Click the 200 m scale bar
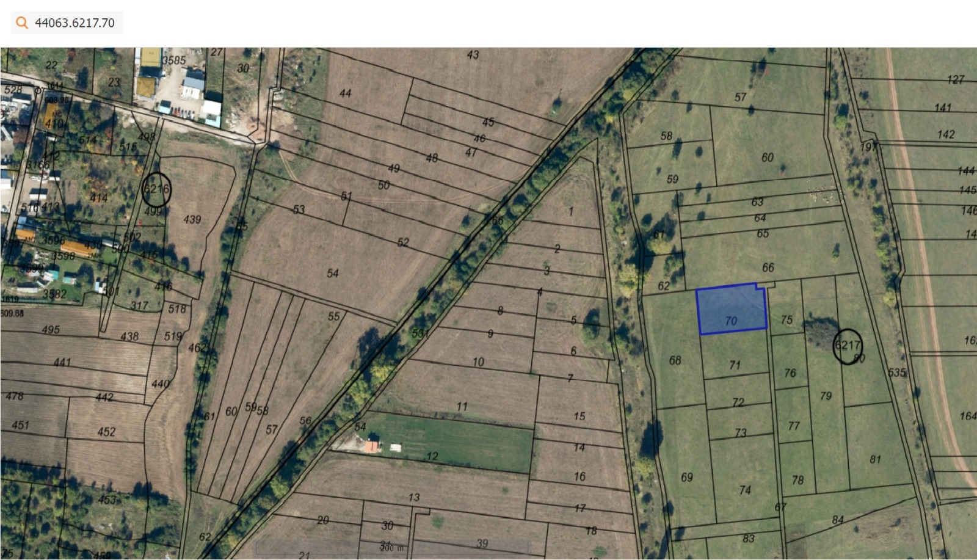The width and height of the screenshot is (977, 560). pos(392,548)
